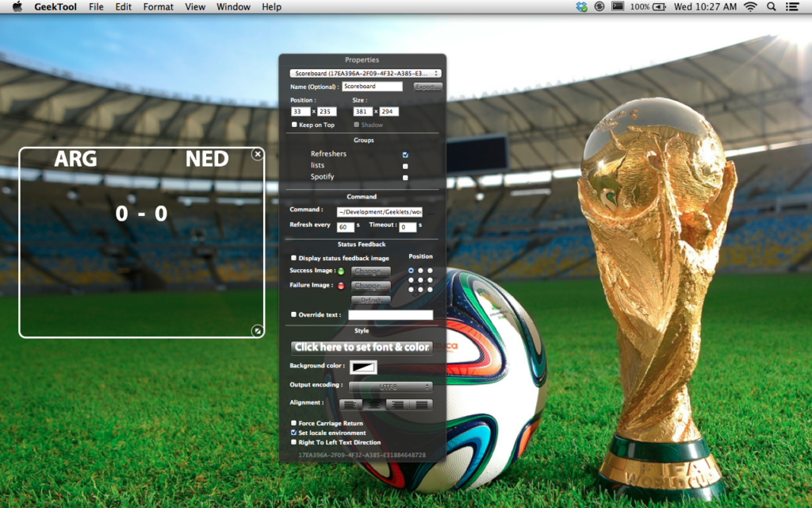Open Spotlight search in the menu bar
Image resolution: width=812 pixels, height=508 pixels.
771,7
